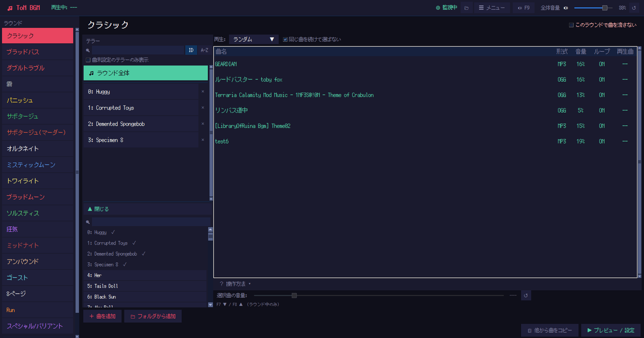Select the ダブルトラブル round
644x338 pixels.
click(38, 68)
